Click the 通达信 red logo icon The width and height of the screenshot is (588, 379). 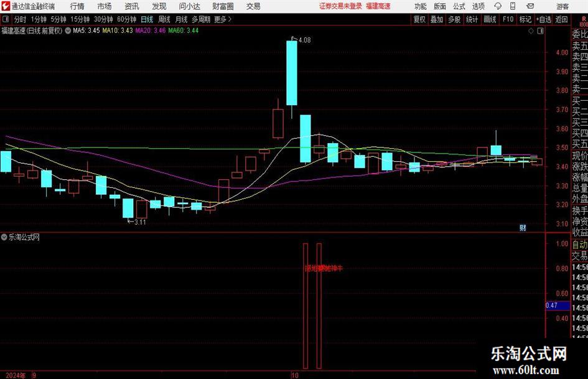click(6, 6)
